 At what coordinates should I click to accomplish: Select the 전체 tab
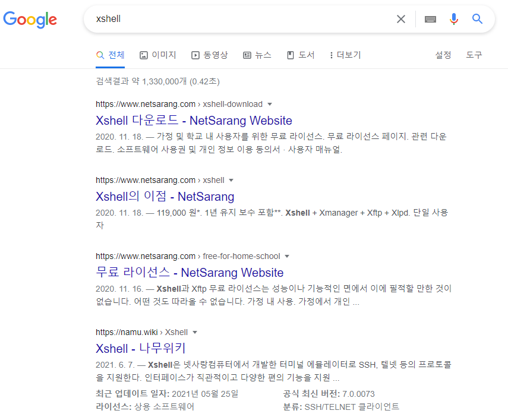coord(110,55)
